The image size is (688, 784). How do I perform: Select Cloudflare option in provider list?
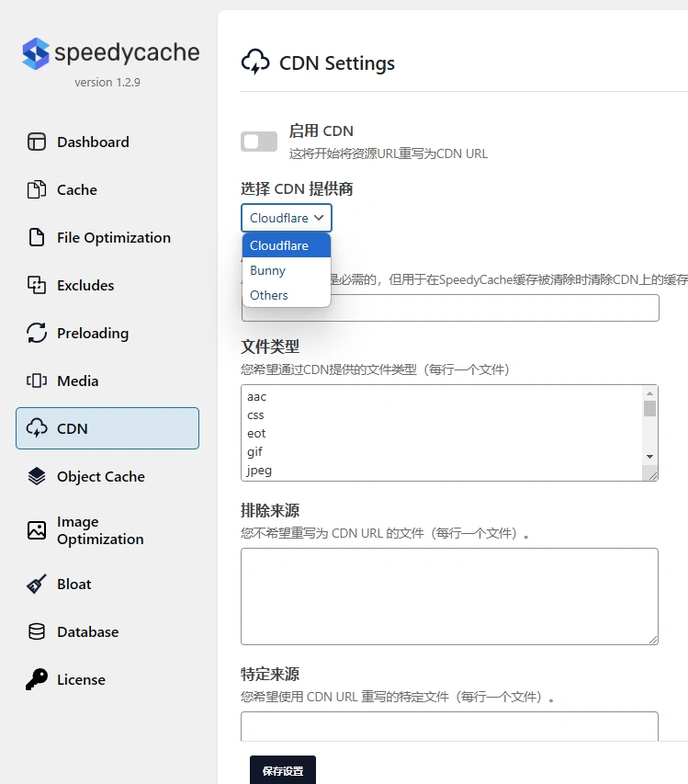click(x=287, y=245)
